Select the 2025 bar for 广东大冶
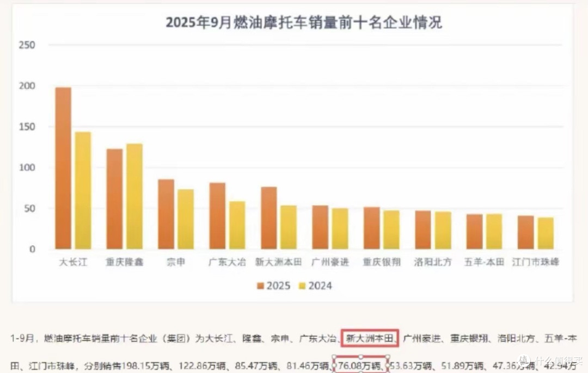 click(217, 216)
